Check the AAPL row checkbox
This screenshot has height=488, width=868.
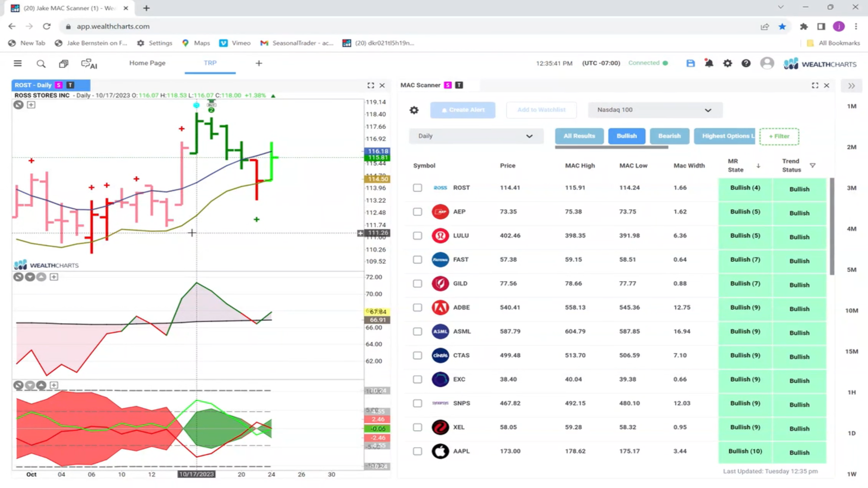point(417,451)
